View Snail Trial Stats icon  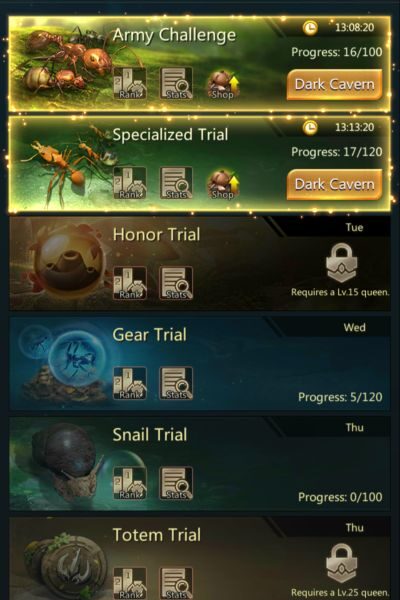pos(176,483)
